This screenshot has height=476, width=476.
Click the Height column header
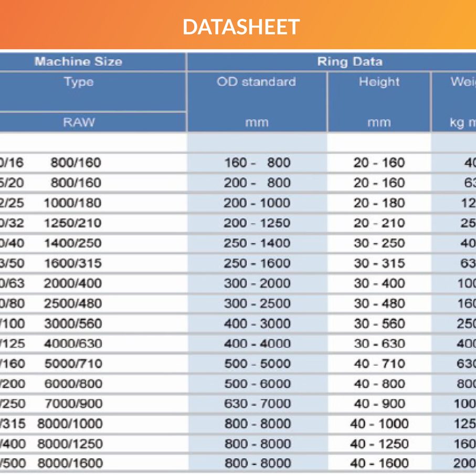pyautogui.click(x=379, y=82)
